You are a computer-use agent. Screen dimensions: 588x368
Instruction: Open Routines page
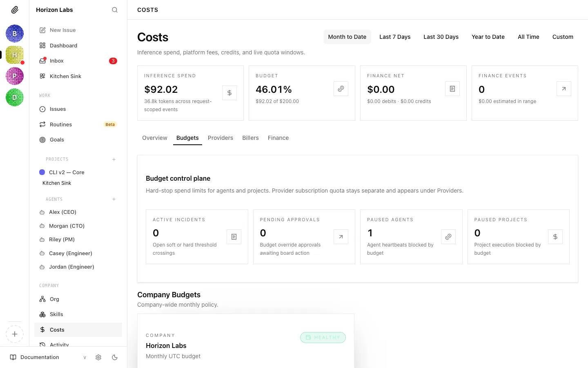pyautogui.click(x=78, y=125)
